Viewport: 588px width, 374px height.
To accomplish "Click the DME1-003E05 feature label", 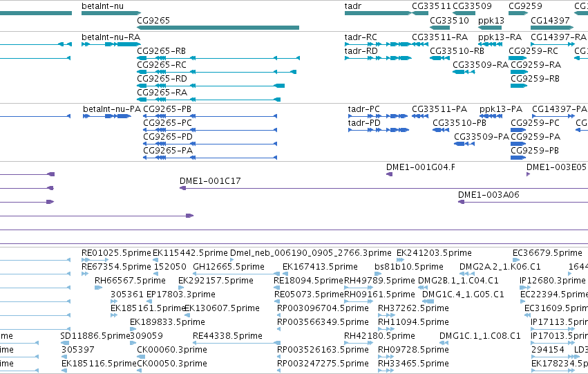I will [556, 167].
